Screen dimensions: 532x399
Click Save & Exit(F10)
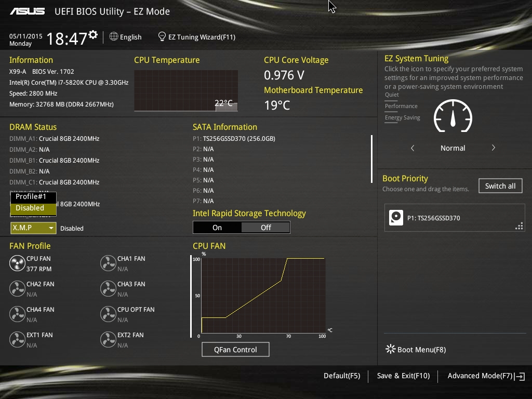tap(403, 376)
